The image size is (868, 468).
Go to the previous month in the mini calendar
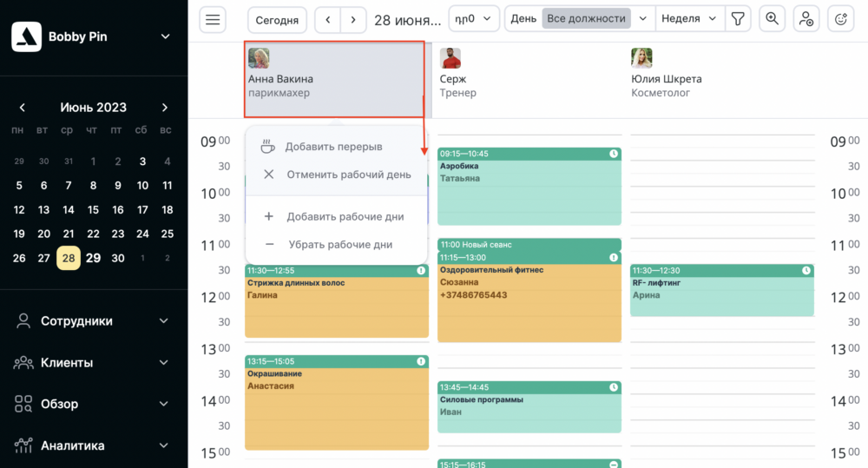[x=22, y=108]
